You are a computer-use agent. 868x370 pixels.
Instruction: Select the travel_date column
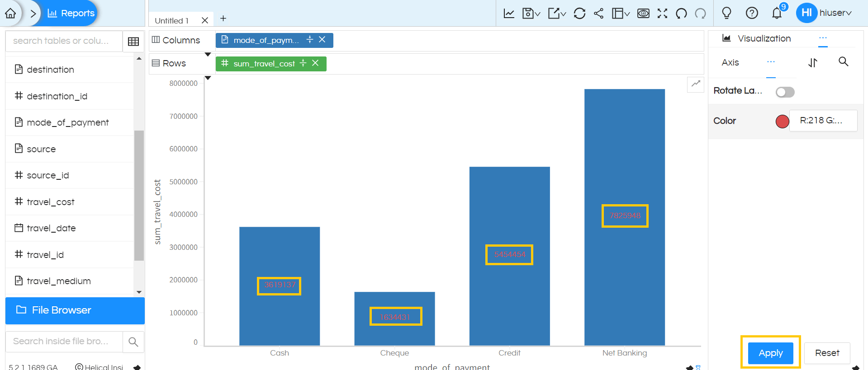tap(70, 228)
